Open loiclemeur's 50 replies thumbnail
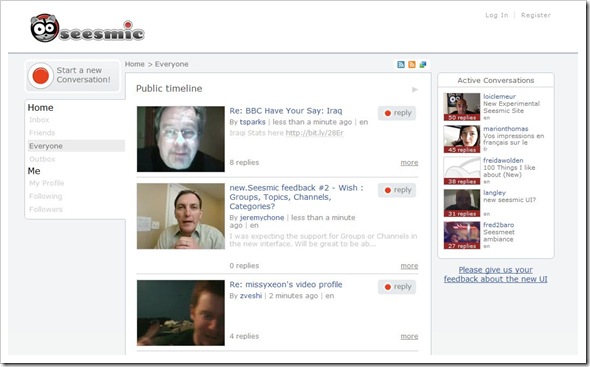 [x=462, y=107]
